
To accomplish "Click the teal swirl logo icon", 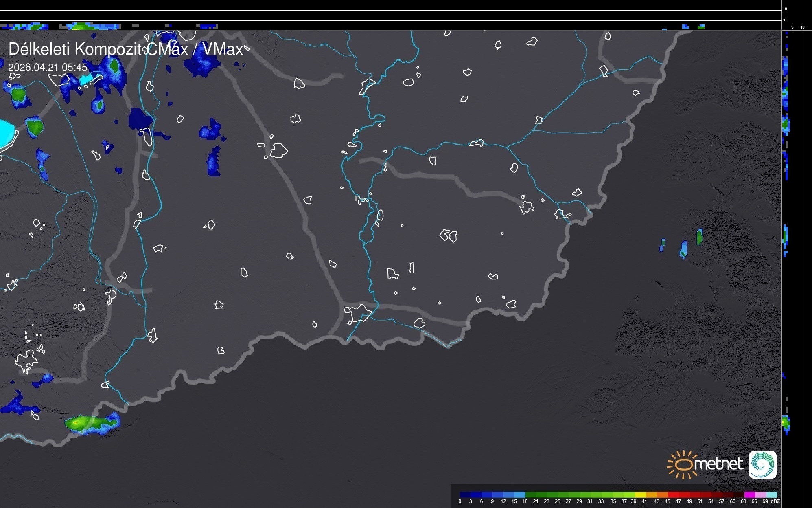I will pyautogui.click(x=762, y=464).
